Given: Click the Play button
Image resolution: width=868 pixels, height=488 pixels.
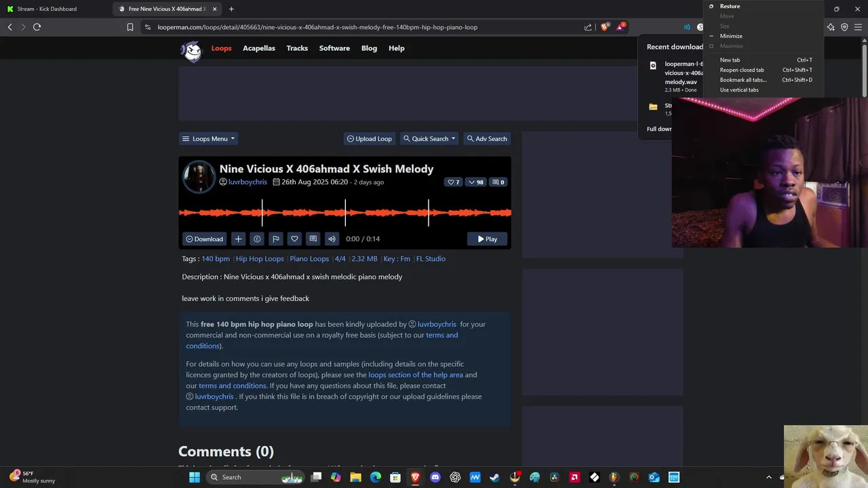Looking at the screenshot, I should (487, 239).
